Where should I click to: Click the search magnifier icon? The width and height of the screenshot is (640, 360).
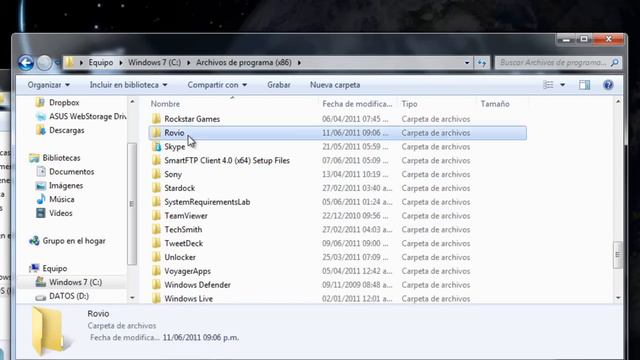(614, 62)
